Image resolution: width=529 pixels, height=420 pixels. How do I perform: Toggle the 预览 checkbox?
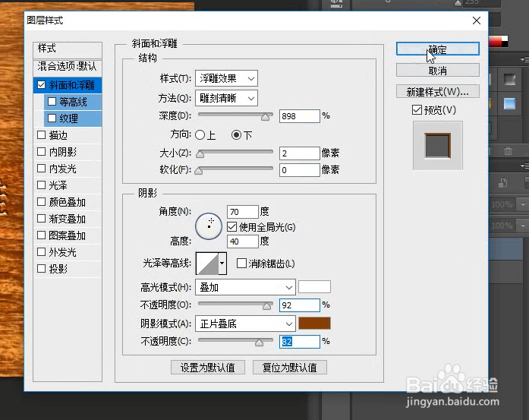(417, 109)
